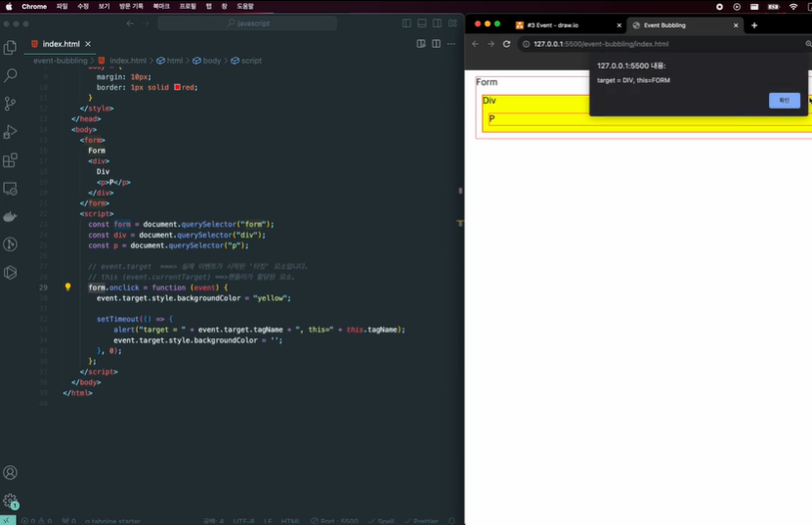Click the remote window indicator in status bar
Viewport: 812px width, 525px height.
click(x=7, y=520)
